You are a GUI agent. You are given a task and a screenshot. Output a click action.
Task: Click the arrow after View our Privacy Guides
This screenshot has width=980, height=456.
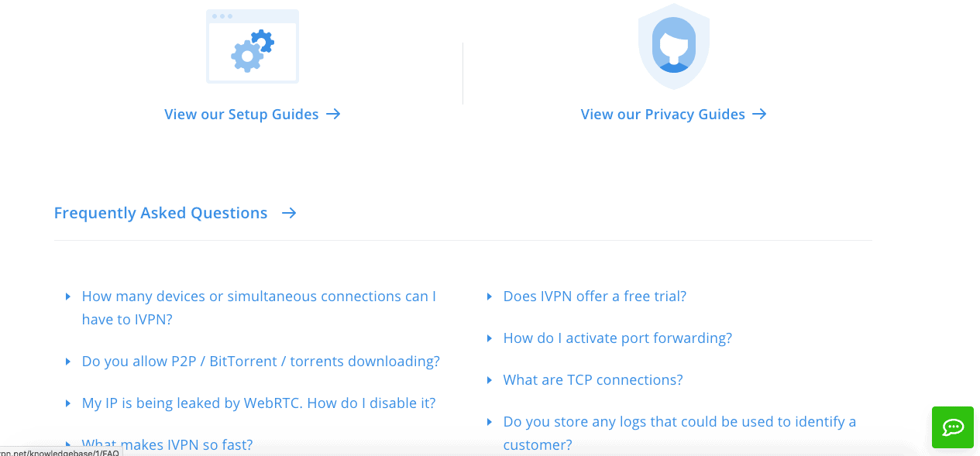coord(759,114)
